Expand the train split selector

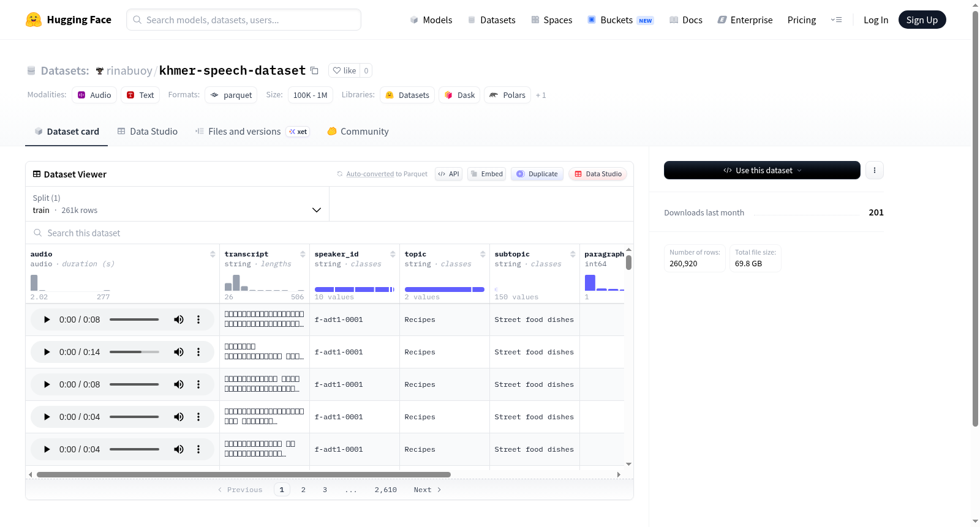(178, 204)
